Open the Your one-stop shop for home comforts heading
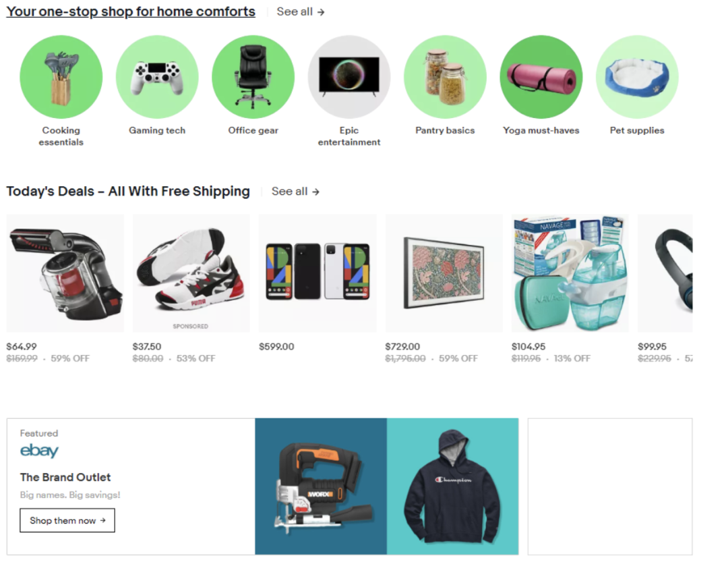The image size is (728, 562). click(131, 11)
